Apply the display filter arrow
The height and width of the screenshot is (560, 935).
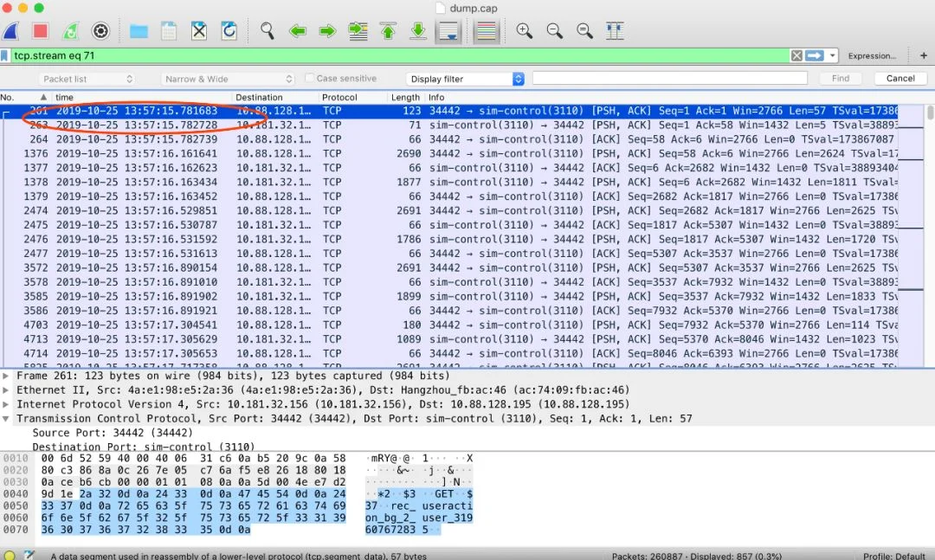click(x=814, y=55)
